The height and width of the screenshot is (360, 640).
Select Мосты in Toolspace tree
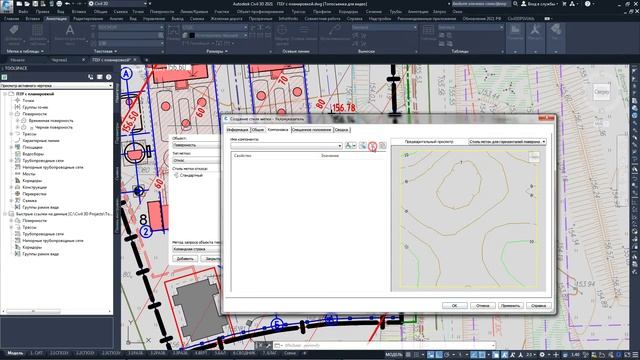coord(29,174)
